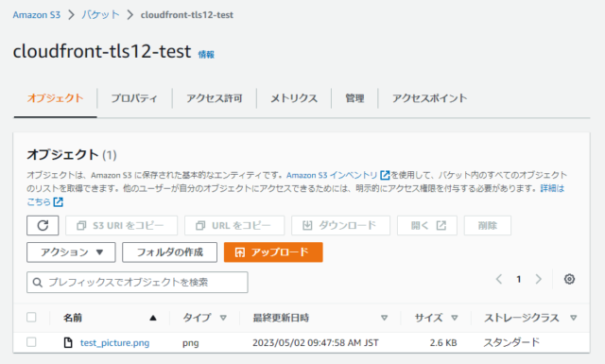This screenshot has height=364, width=605.
Task: Sort by ストレージクラス column arrow
Action: coord(574,318)
